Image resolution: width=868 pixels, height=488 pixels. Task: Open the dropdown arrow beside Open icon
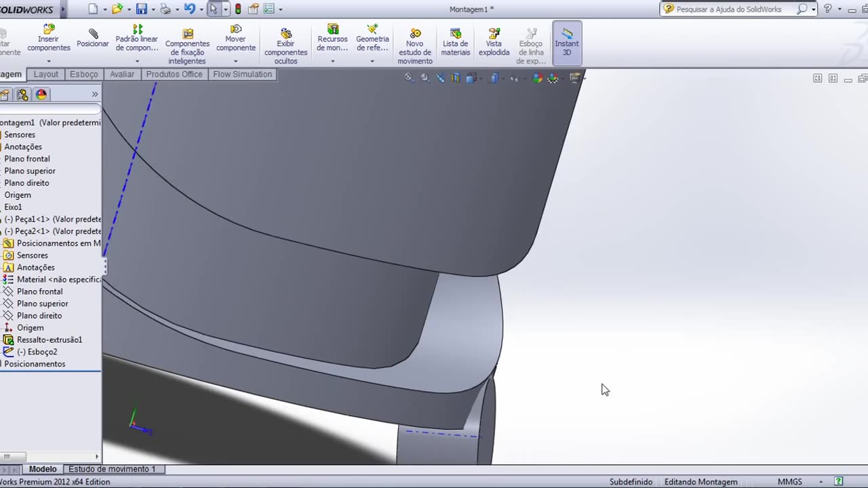pyautogui.click(x=129, y=9)
